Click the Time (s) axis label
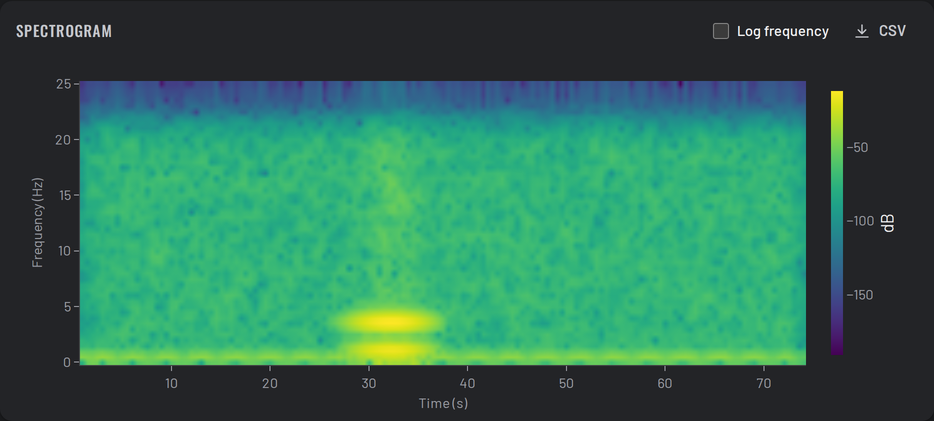The image size is (934, 421). (x=443, y=404)
